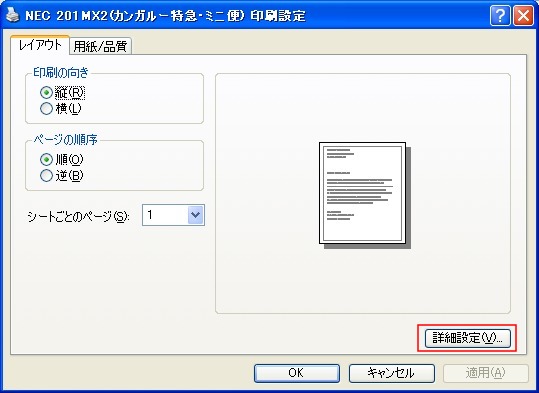The height and width of the screenshot is (393, 539).
Task: Click the 適用(A) apply button
Action: (486, 373)
